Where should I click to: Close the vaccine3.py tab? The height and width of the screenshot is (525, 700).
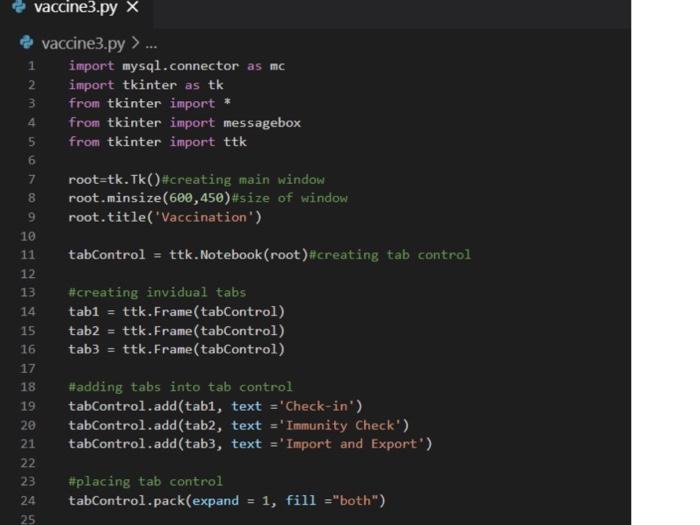(133, 7)
